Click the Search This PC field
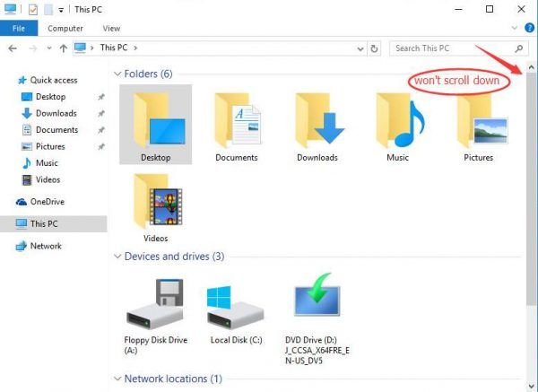 pyautogui.click(x=451, y=48)
